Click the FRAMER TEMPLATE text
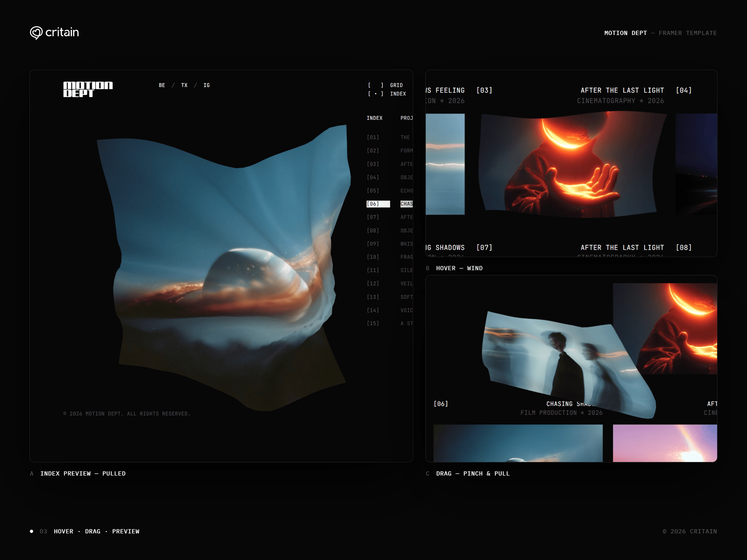This screenshot has width=747, height=560. [688, 33]
